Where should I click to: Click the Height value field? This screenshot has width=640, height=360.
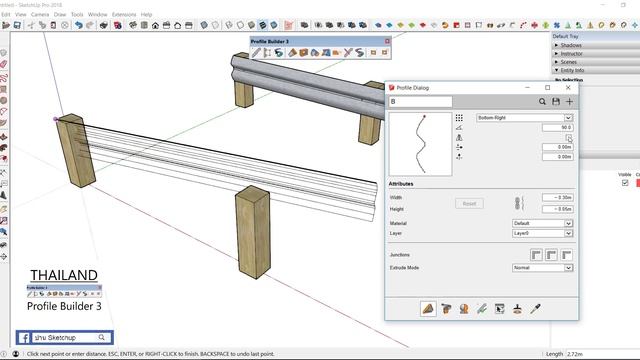(558, 209)
